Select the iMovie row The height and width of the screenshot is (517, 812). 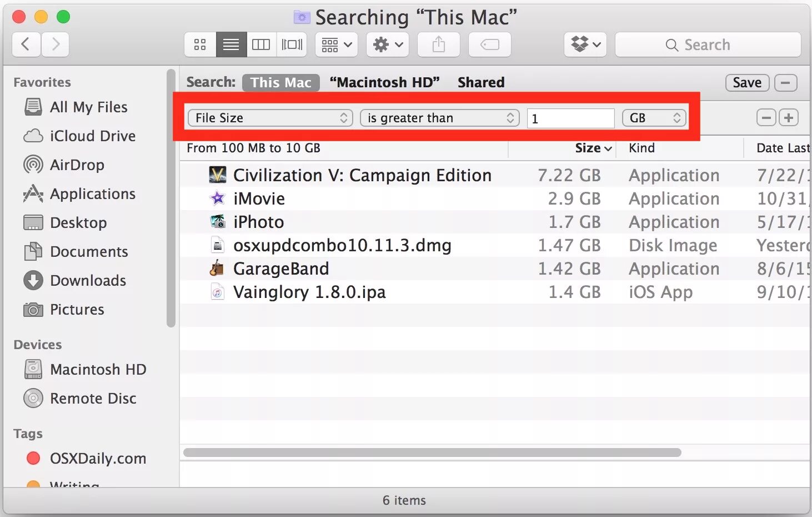click(x=495, y=198)
